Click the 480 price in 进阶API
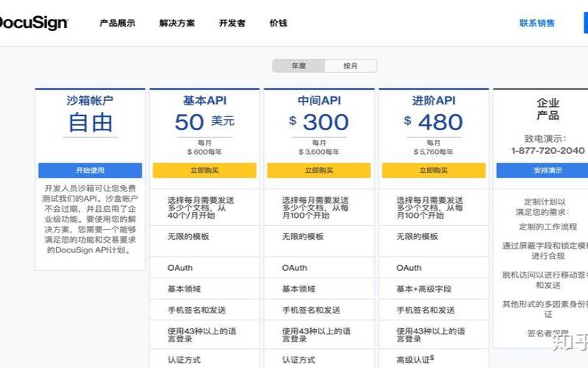Viewport: 588px width, 368px height. (440, 122)
